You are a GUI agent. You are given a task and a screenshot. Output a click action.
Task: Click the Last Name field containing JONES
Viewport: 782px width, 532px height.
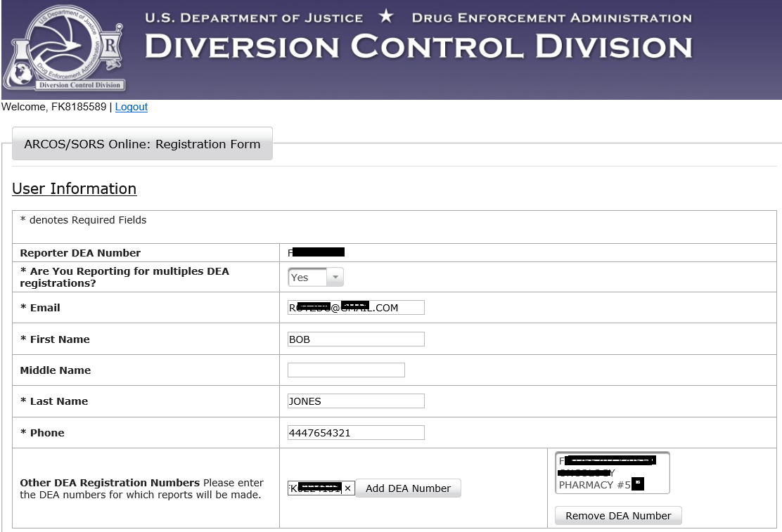356,401
